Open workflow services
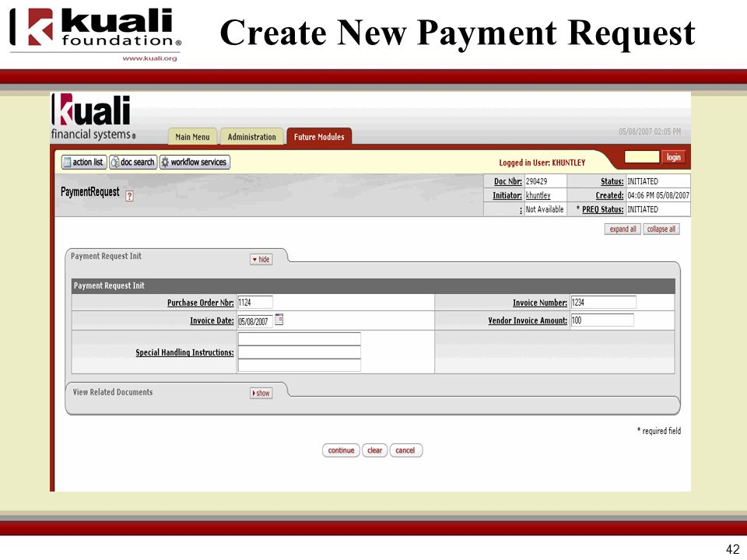The width and height of the screenshot is (747, 560). click(x=195, y=163)
